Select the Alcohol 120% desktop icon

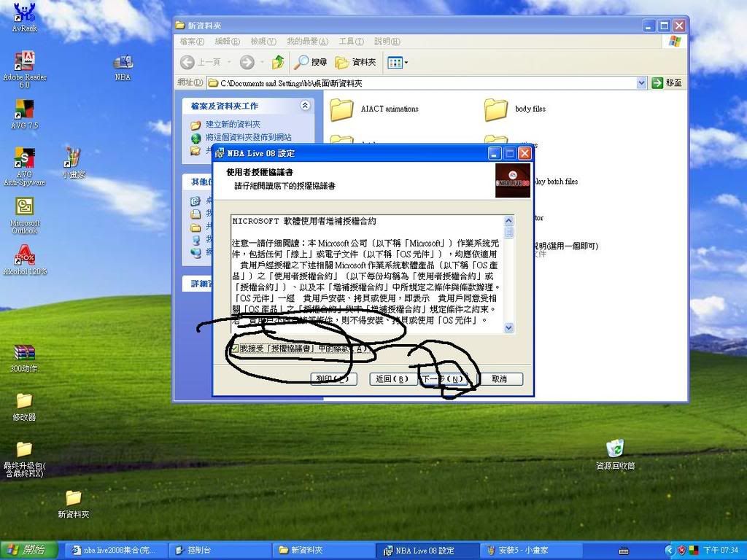click(x=24, y=260)
